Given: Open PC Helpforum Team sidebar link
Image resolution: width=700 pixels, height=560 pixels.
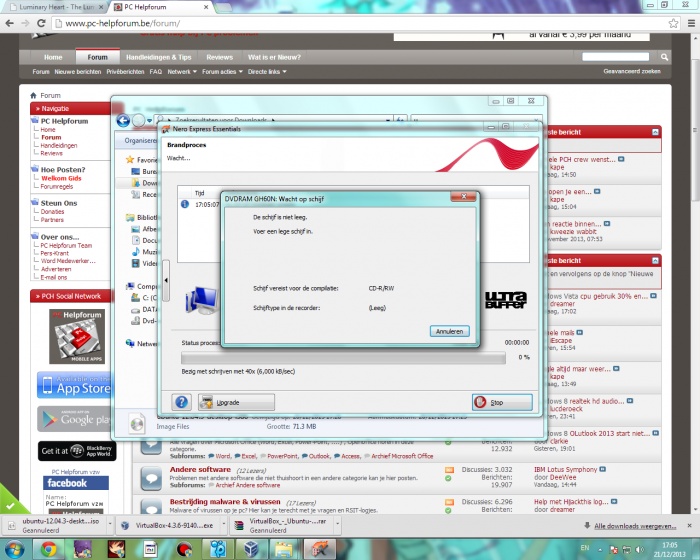Looking at the screenshot, I should [x=66, y=245].
